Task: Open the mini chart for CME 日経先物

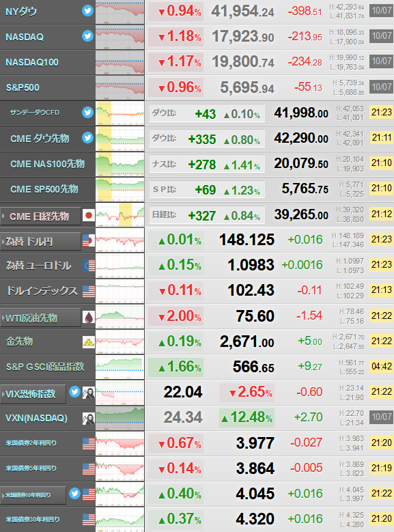Action: [119, 215]
